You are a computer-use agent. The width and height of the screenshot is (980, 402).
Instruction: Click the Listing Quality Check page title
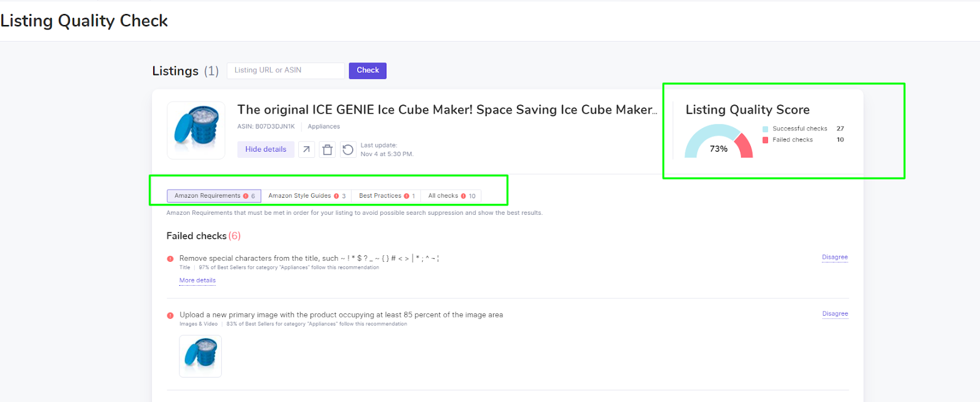[x=84, y=21]
